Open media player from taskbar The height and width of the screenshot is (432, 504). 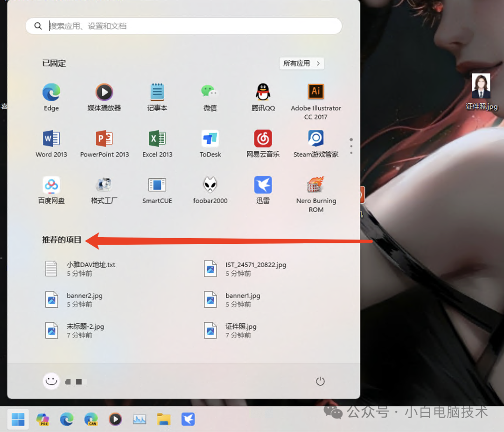115,419
